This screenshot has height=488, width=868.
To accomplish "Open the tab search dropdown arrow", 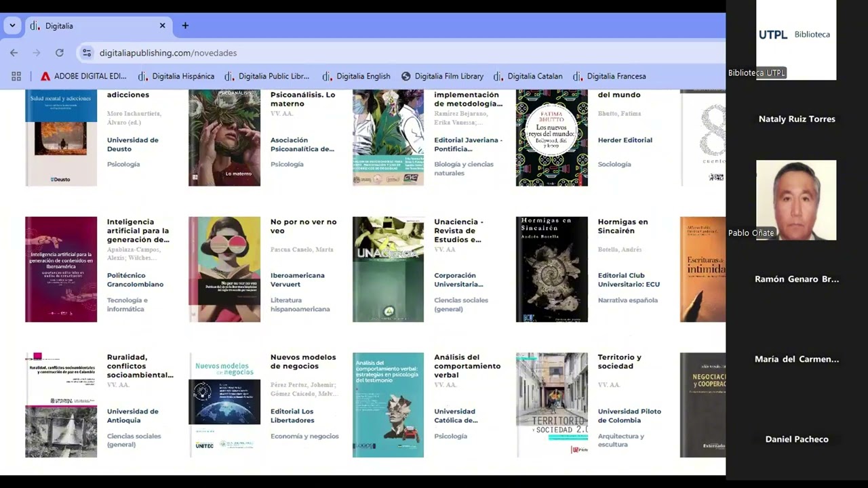I will tap(12, 26).
